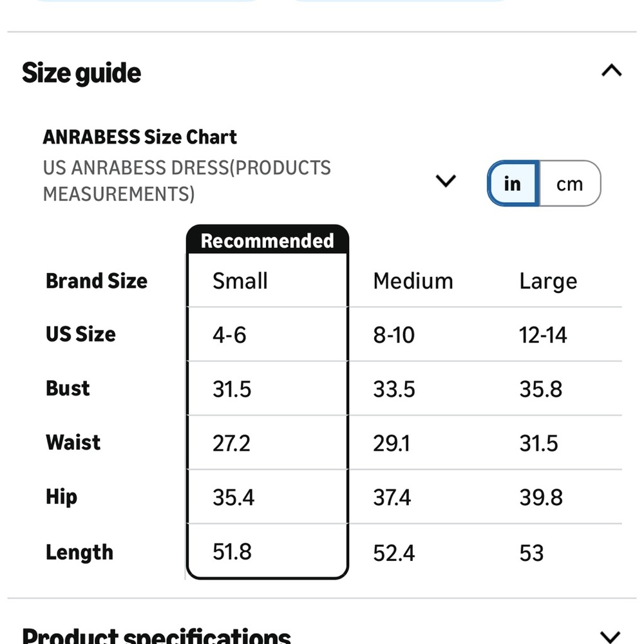Image resolution: width=644 pixels, height=644 pixels.
Task: Click the Medium brand size column
Action: pyautogui.click(x=413, y=281)
